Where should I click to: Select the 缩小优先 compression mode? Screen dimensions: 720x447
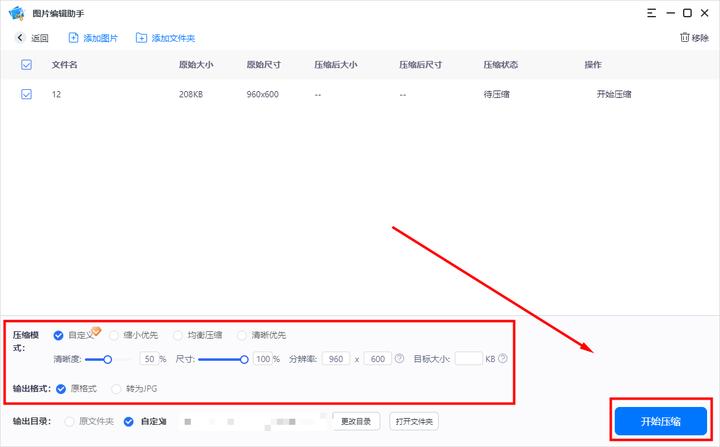click(x=114, y=335)
